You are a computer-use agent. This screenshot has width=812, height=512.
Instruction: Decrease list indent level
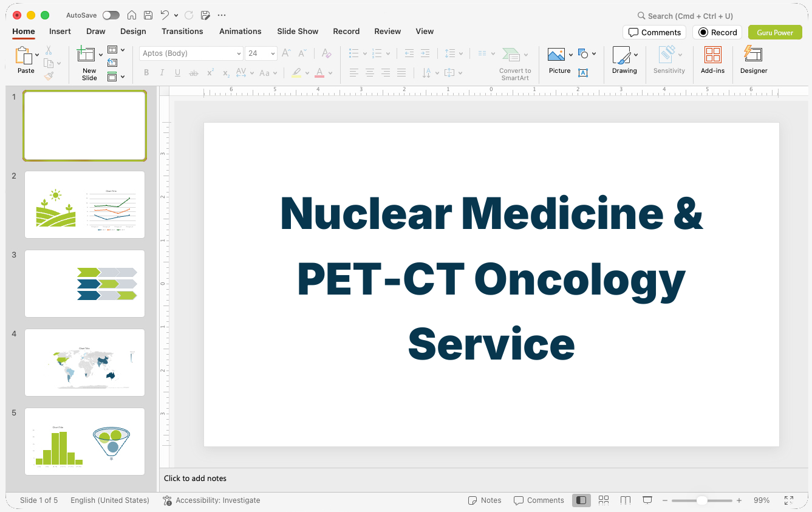(409, 53)
